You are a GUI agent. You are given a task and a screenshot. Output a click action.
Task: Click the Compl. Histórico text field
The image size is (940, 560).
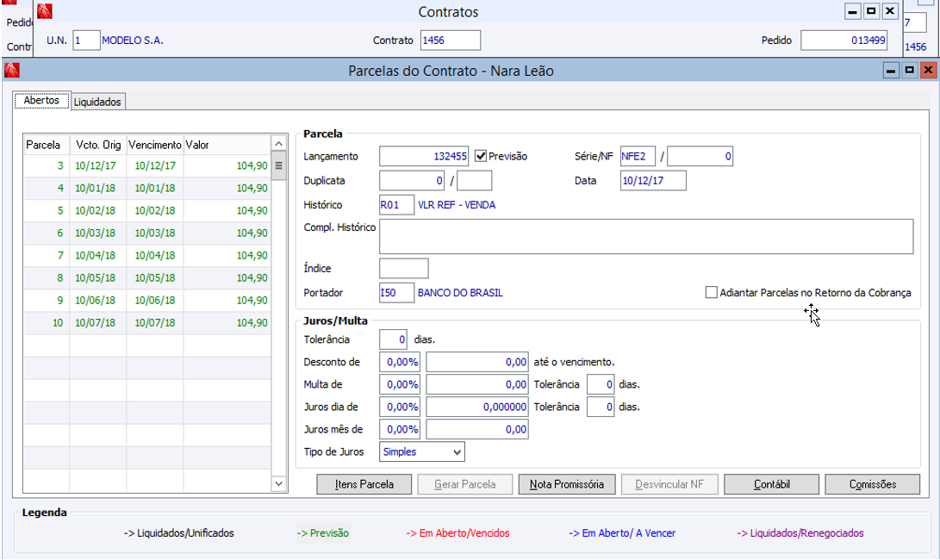pos(645,236)
